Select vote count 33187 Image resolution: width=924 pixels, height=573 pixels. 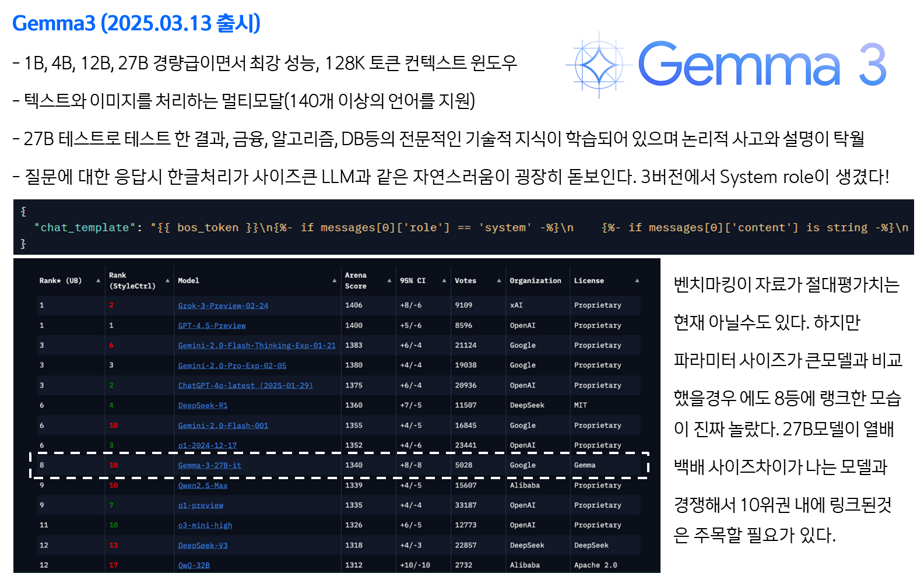(466, 506)
